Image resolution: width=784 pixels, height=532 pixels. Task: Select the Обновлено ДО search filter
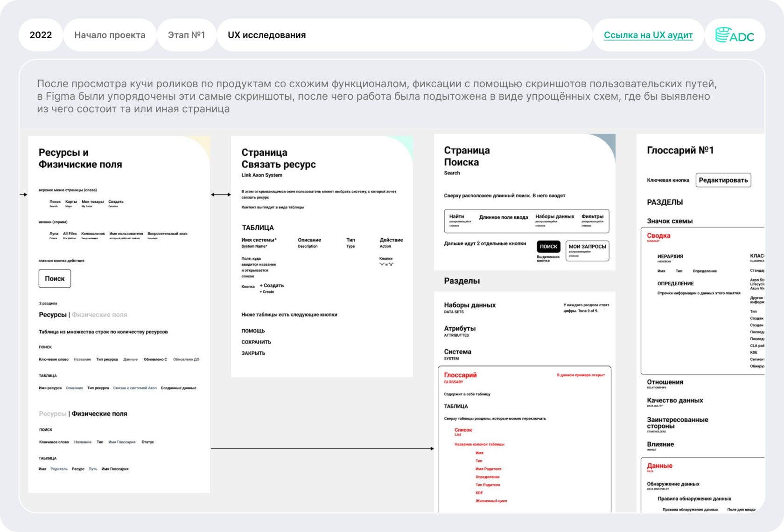186,359
